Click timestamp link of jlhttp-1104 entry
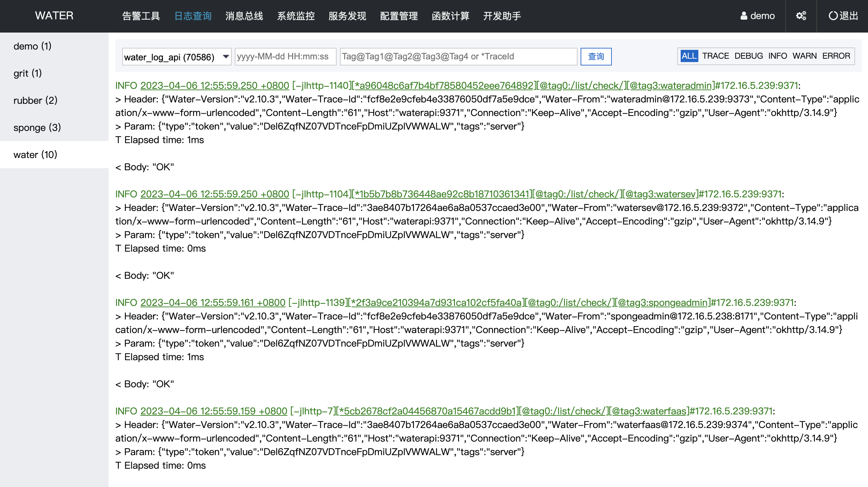 tap(215, 194)
